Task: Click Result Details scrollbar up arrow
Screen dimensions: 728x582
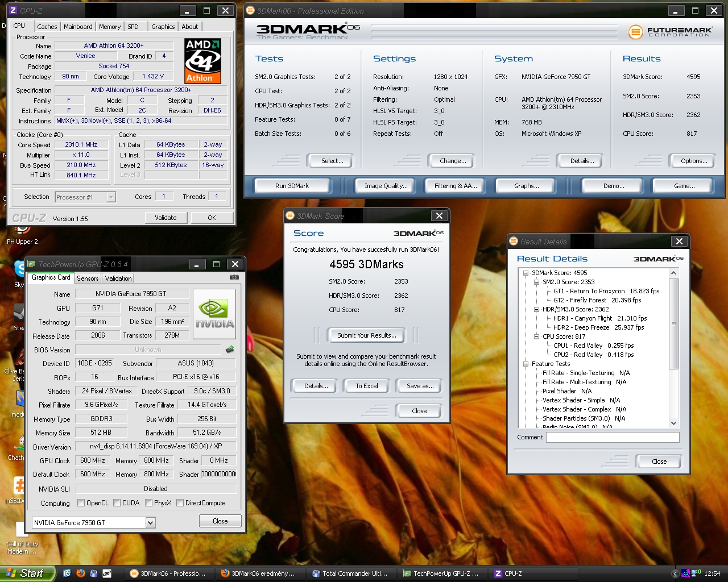Action: point(674,273)
